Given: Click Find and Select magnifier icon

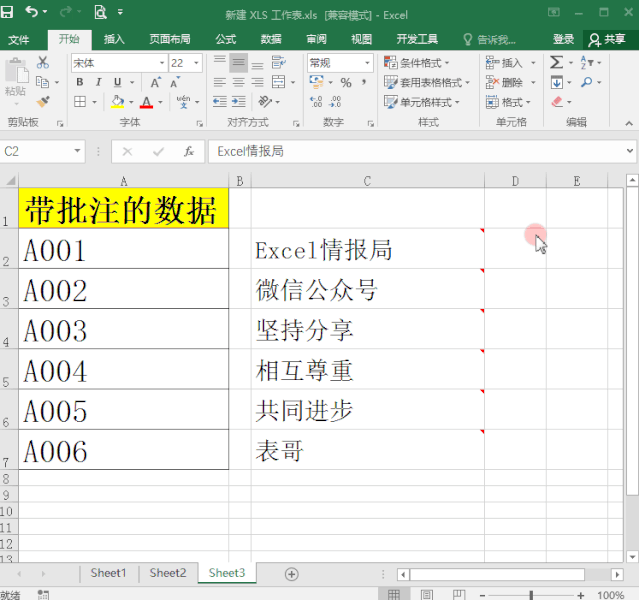Looking at the screenshot, I should (586, 82).
